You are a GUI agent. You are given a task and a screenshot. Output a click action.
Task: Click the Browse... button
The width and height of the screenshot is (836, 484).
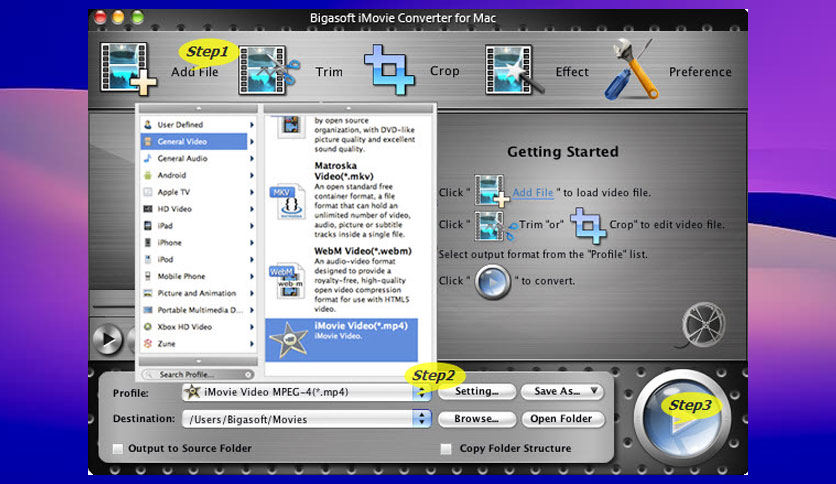click(477, 419)
